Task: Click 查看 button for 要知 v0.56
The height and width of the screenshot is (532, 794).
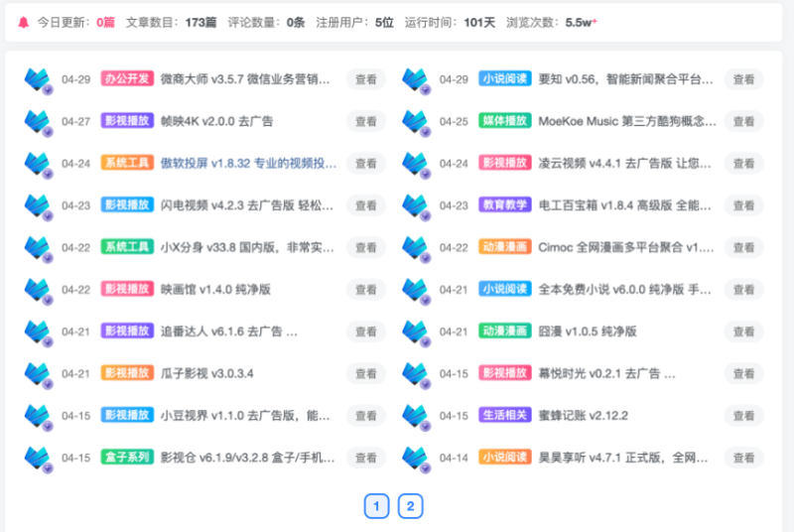Action: tap(743, 79)
